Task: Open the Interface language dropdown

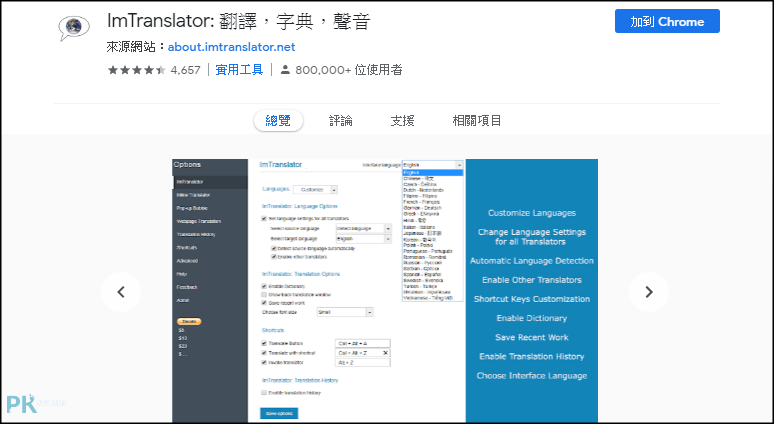Action: [432, 165]
